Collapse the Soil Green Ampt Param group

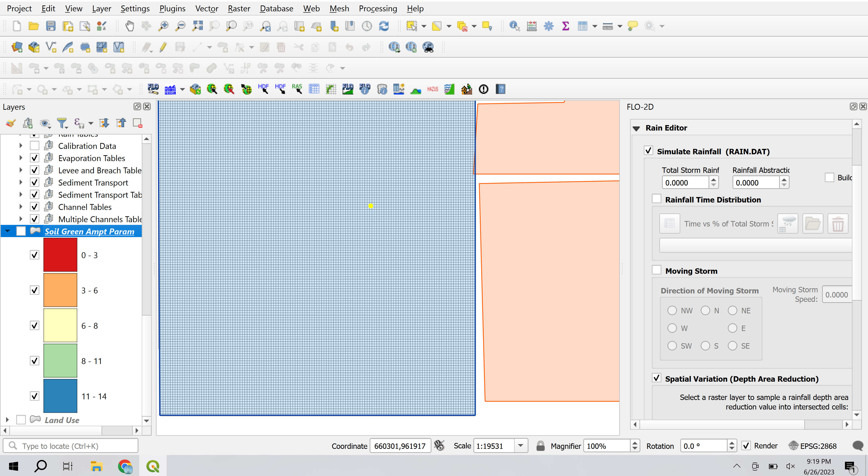pyautogui.click(x=7, y=231)
